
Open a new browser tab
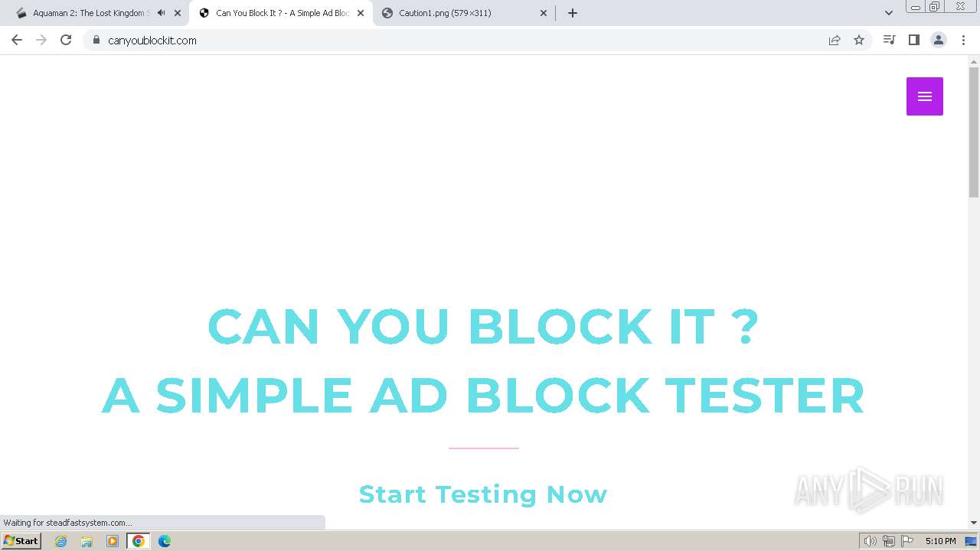(x=573, y=13)
